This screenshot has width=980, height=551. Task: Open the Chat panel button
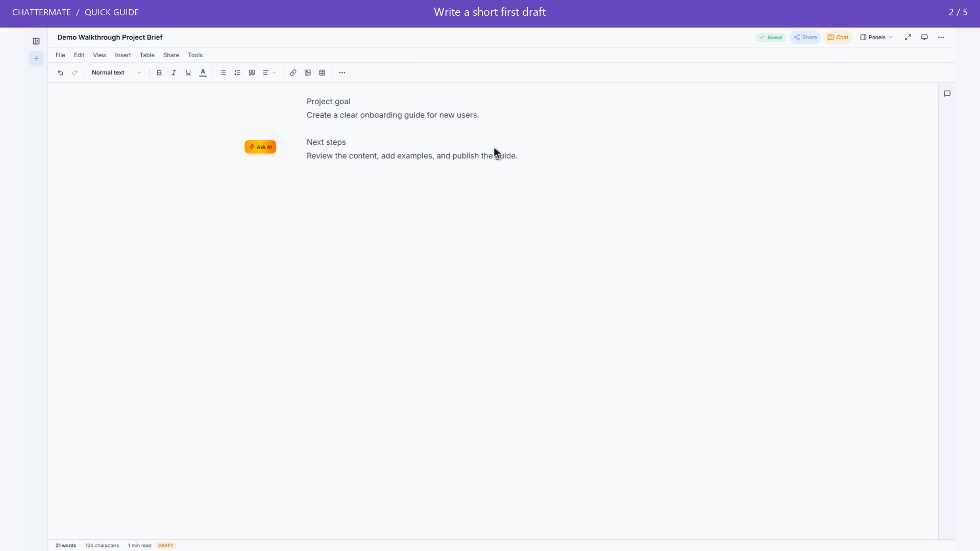coord(838,37)
